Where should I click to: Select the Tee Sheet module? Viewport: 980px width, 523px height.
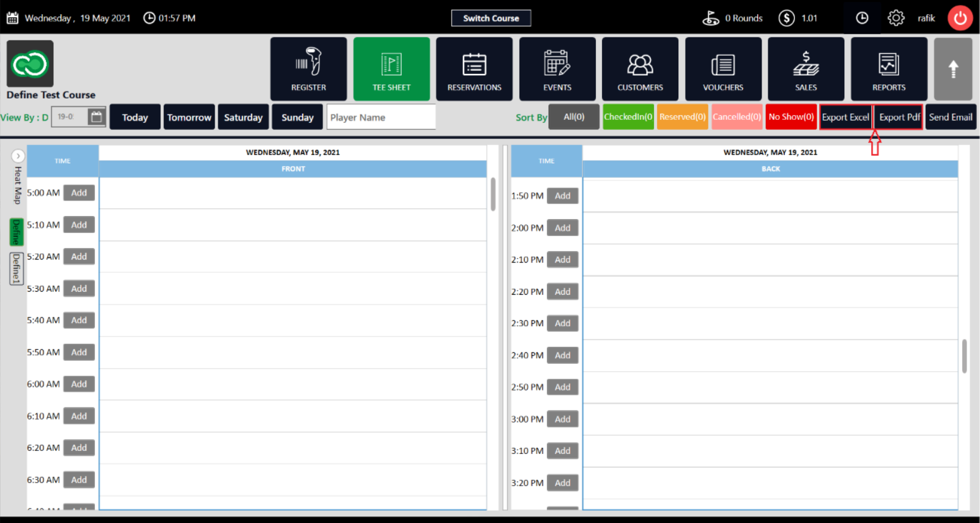coord(392,69)
